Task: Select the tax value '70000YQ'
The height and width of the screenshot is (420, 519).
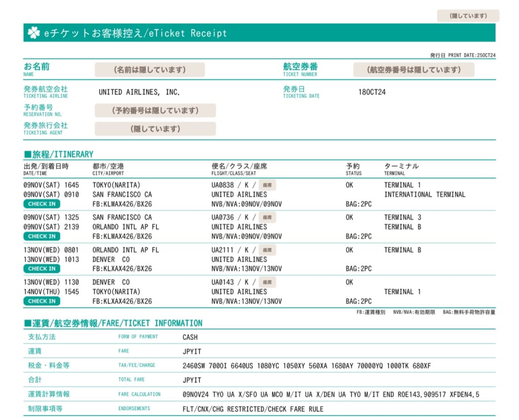Action: click(x=369, y=366)
